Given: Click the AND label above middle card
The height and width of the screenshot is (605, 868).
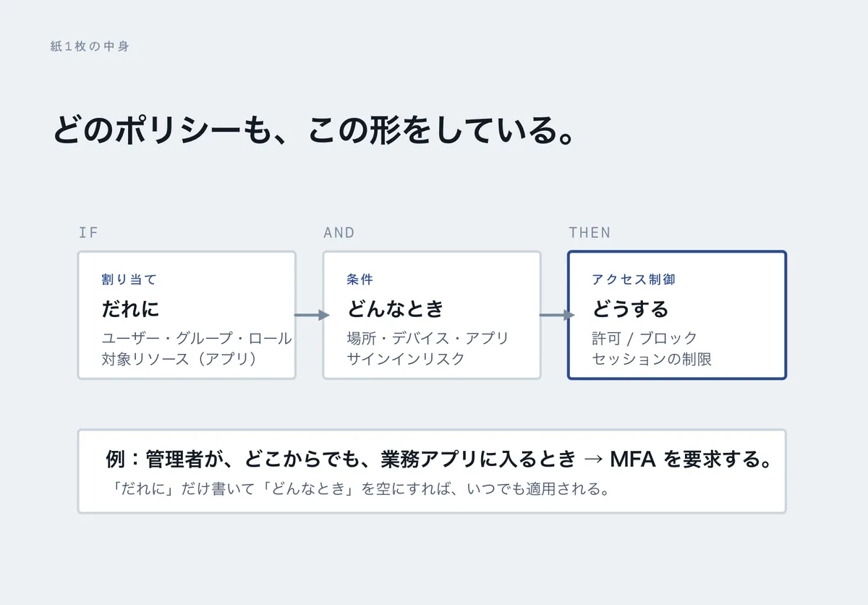Looking at the screenshot, I should tap(339, 233).
